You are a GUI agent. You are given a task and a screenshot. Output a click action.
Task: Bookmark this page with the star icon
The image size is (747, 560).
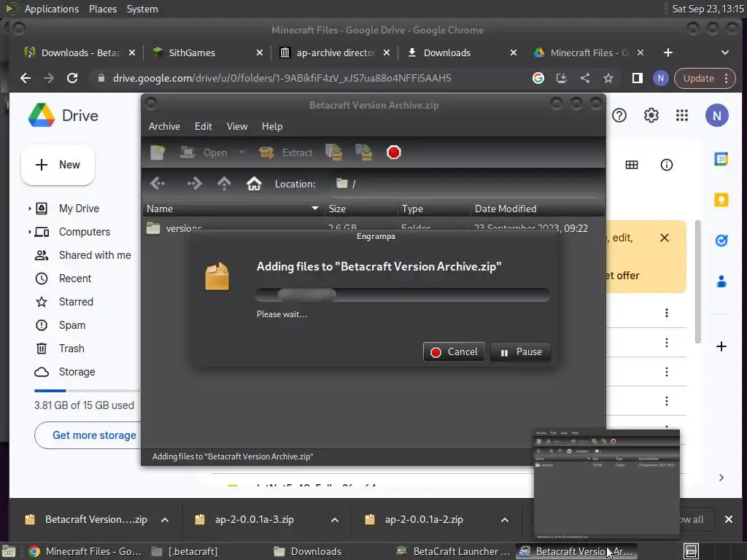[608, 78]
